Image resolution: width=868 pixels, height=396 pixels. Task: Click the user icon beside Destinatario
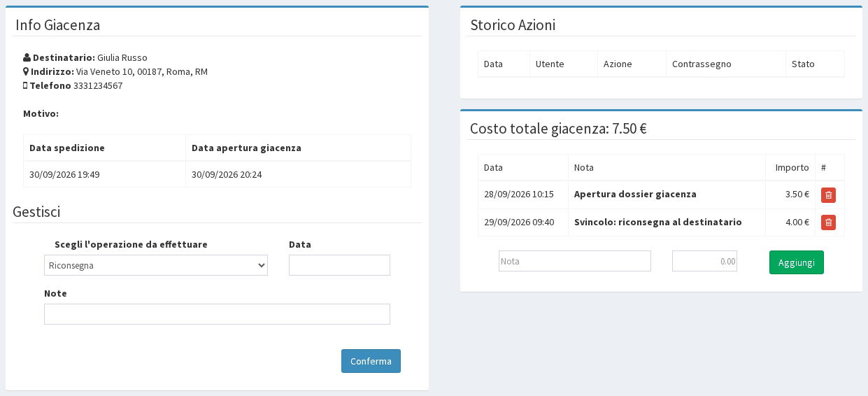[x=27, y=57]
